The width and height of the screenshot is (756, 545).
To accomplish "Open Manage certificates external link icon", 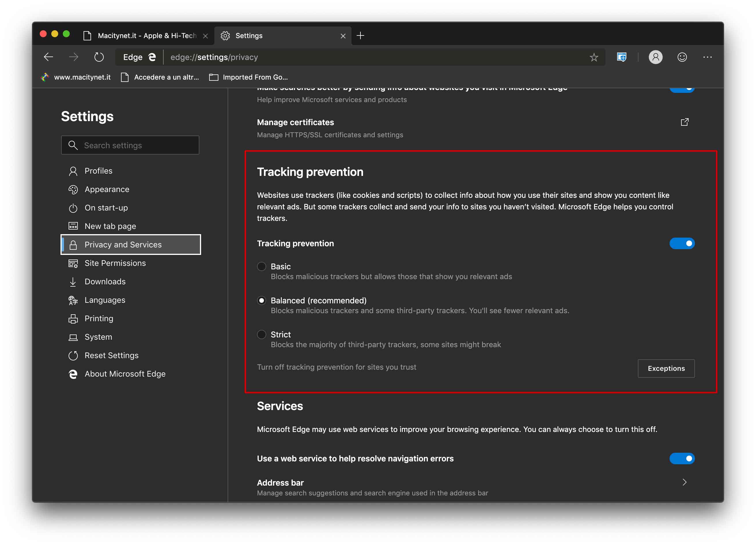I will (x=684, y=122).
